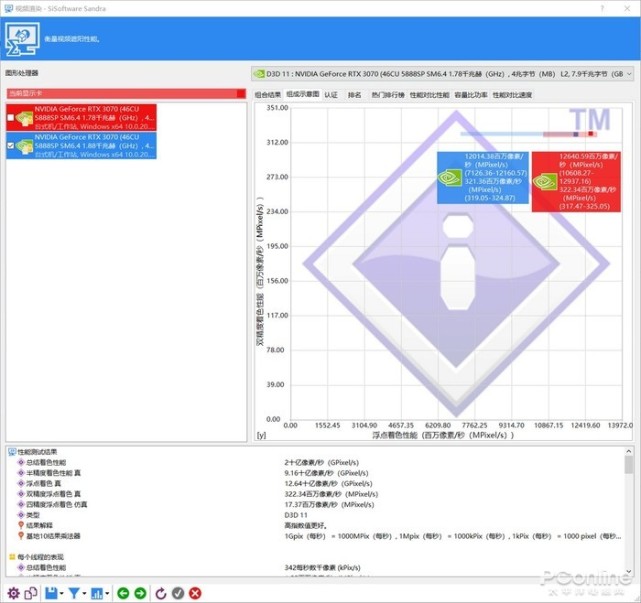The width and height of the screenshot is (641, 603).
Task: Open the 性能对比速度 tab
Action: point(512,95)
